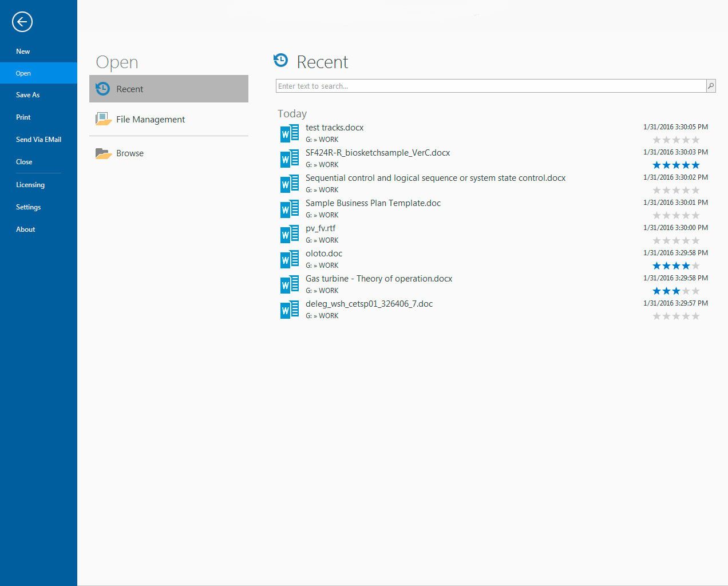Open the Licensing page
The image size is (728, 586).
[x=30, y=185]
